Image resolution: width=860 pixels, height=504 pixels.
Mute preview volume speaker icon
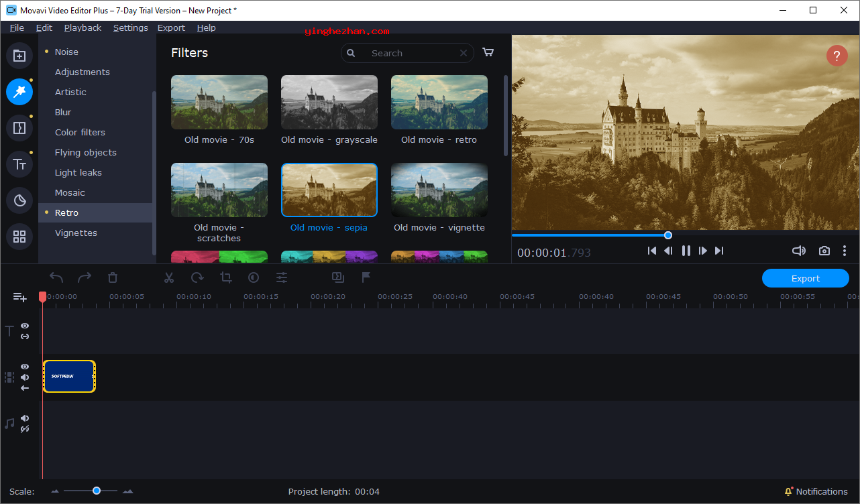coord(798,251)
